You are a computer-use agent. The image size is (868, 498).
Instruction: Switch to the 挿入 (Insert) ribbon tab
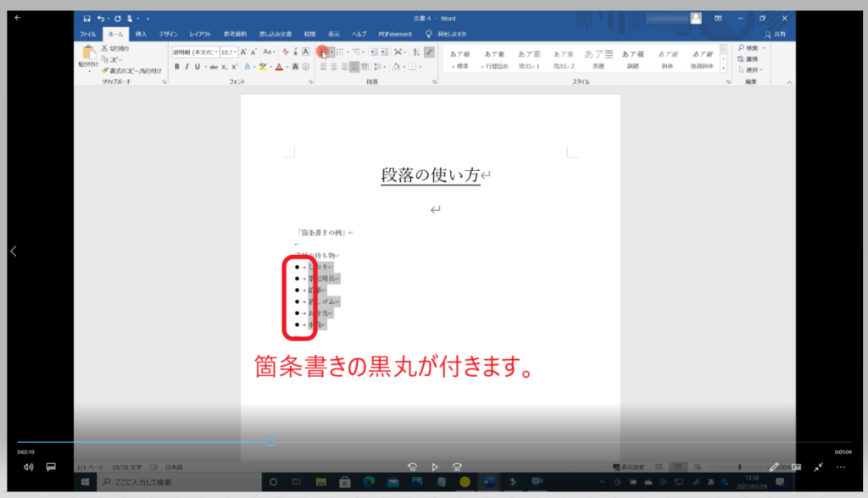click(x=141, y=34)
